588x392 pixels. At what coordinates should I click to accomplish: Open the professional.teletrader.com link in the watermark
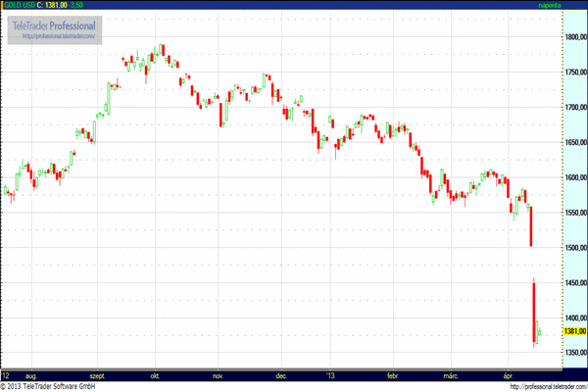[61, 36]
